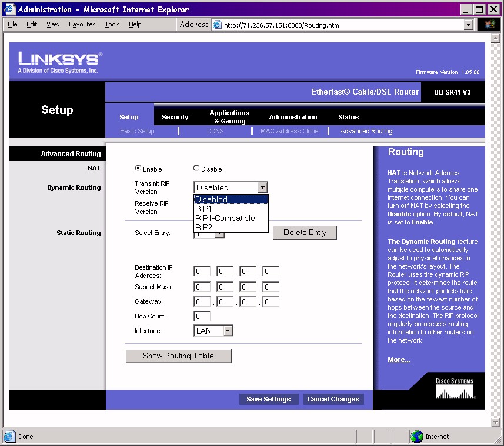
Task: Switch to the Administration tab
Action: coord(293,117)
